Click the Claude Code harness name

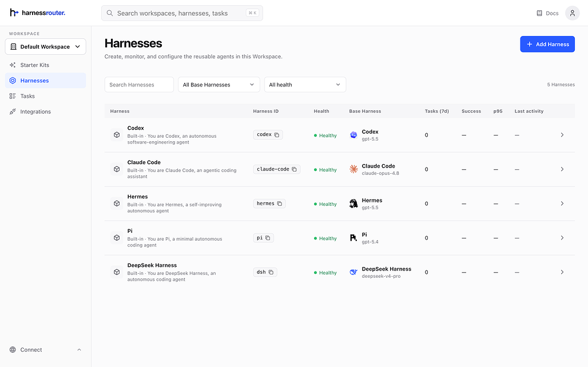point(144,162)
